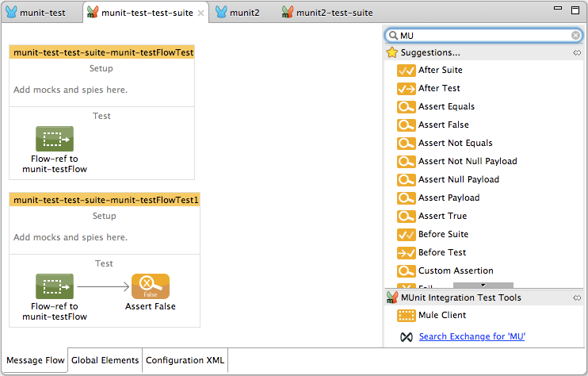
Task: Click Flow-ref icon in munit-testFlowTest1
Action: [55, 286]
